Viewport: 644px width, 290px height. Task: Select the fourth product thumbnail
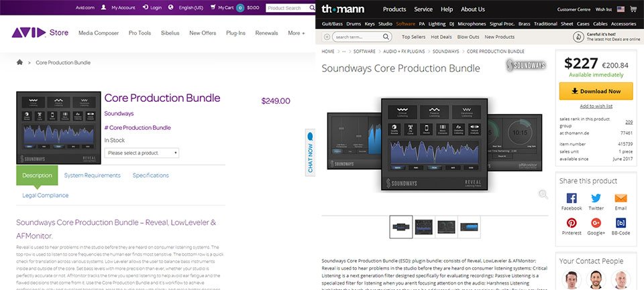click(469, 227)
